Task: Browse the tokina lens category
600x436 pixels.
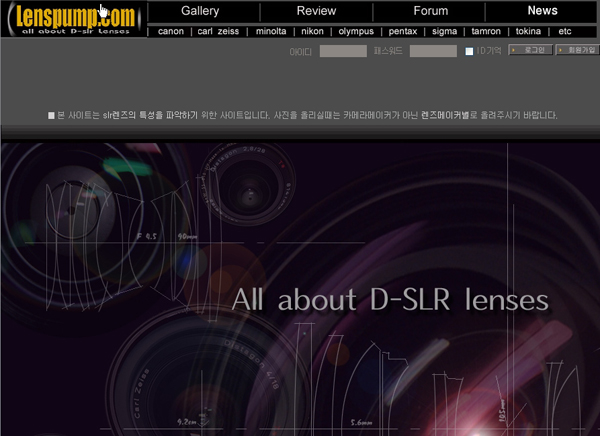Action: (x=526, y=31)
